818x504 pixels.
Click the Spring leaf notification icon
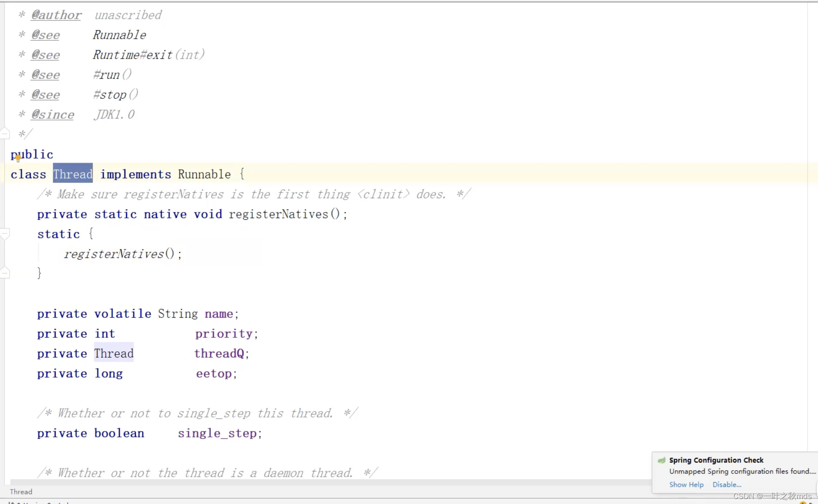coord(662,460)
